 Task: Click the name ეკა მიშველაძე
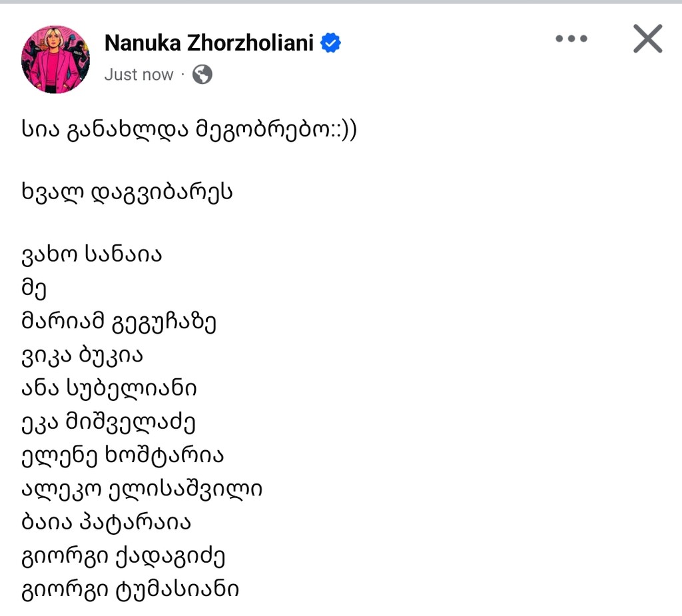point(109,423)
